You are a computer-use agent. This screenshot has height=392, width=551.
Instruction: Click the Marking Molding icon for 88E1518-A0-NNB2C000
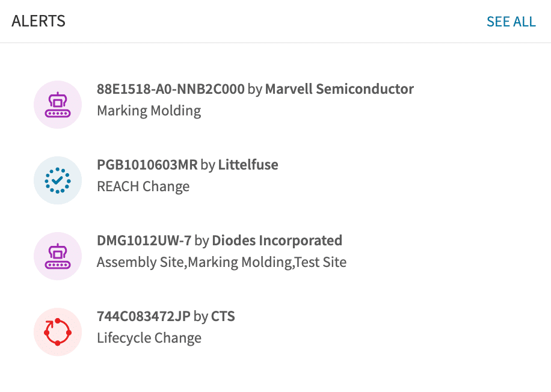tap(57, 104)
